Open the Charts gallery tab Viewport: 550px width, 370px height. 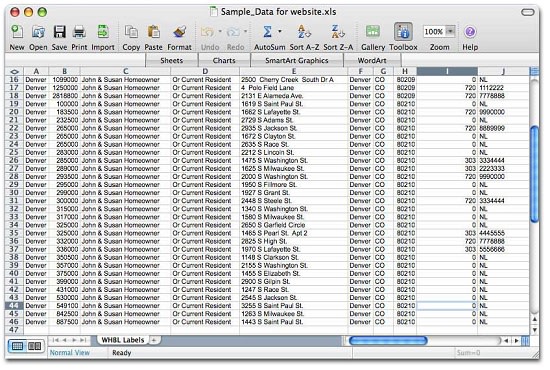(x=224, y=60)
